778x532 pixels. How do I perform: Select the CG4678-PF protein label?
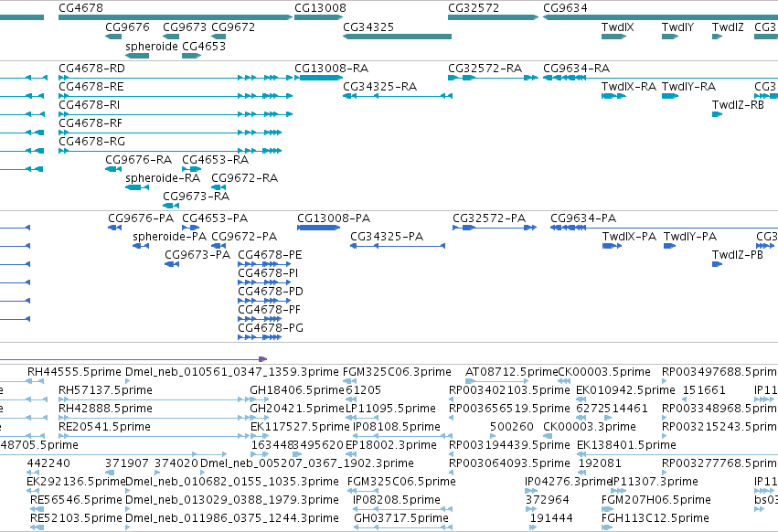(x=270, y=310)
